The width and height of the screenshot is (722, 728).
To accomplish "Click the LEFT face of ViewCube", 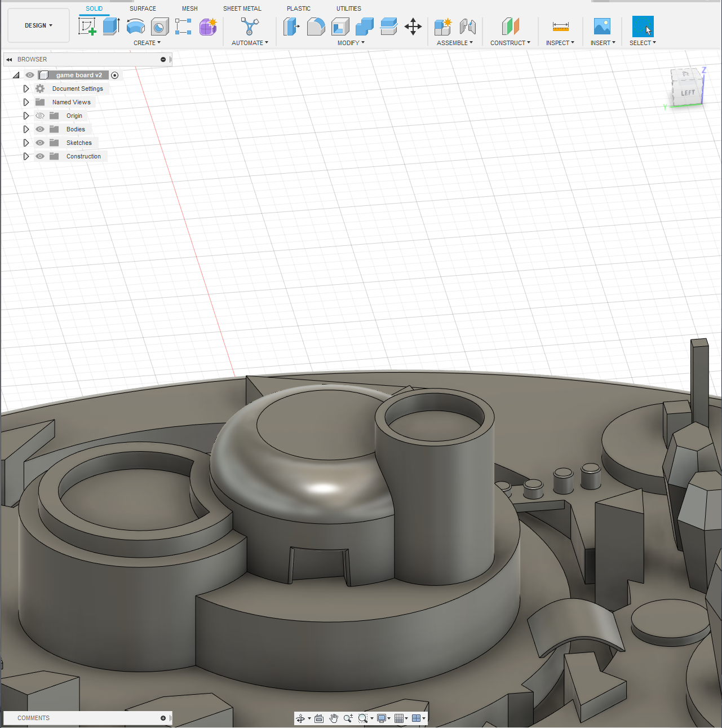I will tap(688, 92).
